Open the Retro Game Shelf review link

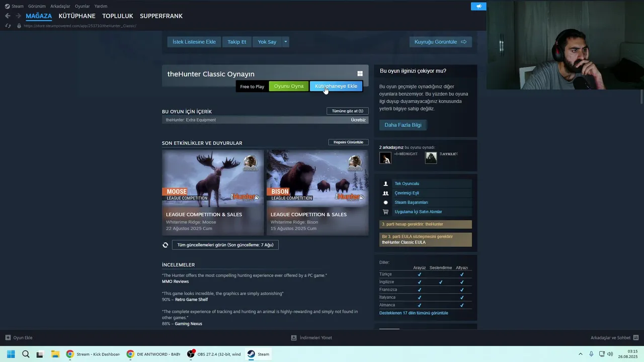[191, 300]
